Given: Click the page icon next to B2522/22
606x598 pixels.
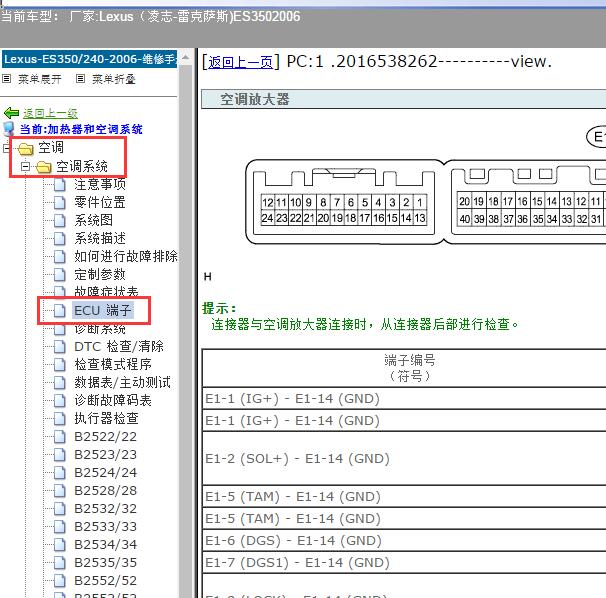Looking at the screenshot, I should coord(60,436).
